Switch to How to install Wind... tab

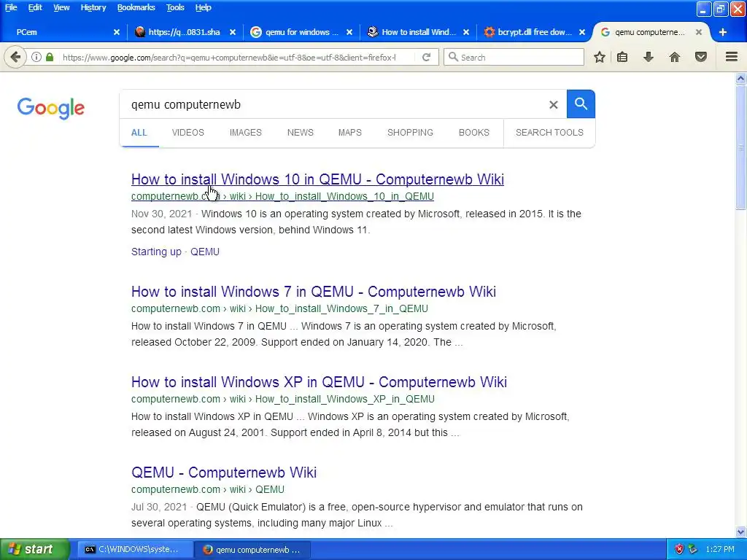point(418,32)
